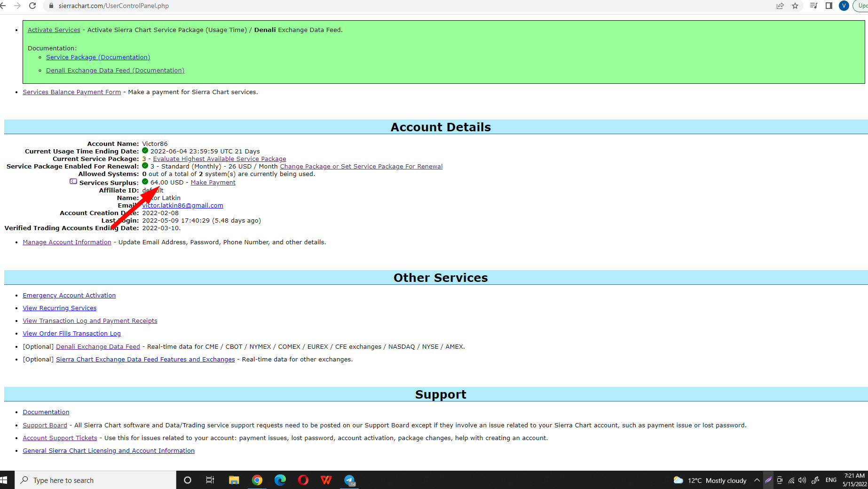Viewport: 868px width, 489px height.
Task: Click the taskbar search box
Action: point(95,480)
